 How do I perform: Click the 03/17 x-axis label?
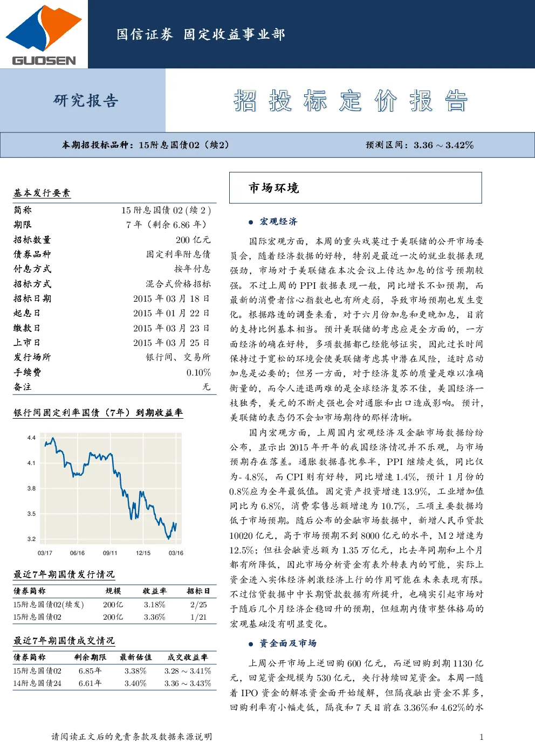[x=45, y=553]
